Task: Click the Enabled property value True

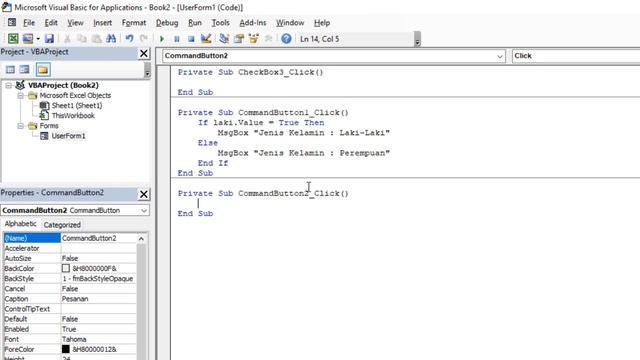Action: [98, 329]
